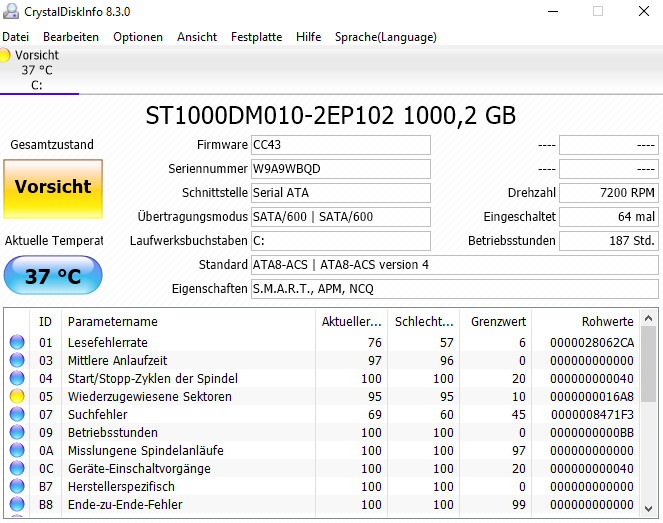
Task: Click the SMART list scrollbar thumb
Action: [649, 364]
